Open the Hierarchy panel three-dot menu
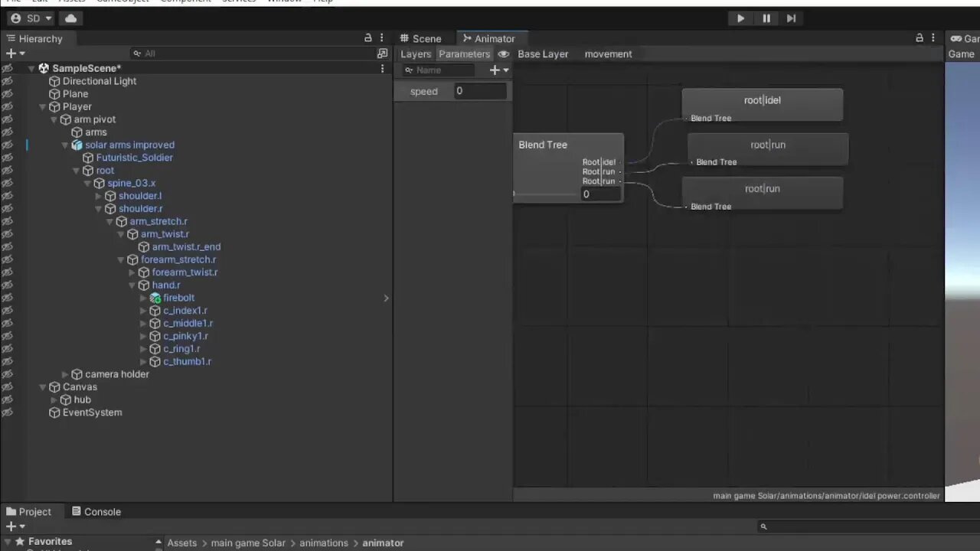The image size is (980, 551). [382, 38]
